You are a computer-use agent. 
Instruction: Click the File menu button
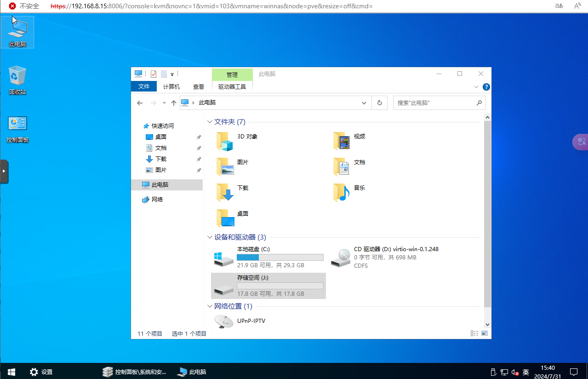coord(144,86)
